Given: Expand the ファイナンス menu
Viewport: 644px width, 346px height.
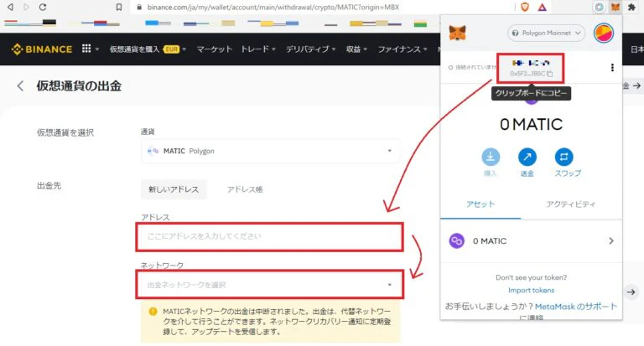Looking at the screenshot, I should click(402, 49).
